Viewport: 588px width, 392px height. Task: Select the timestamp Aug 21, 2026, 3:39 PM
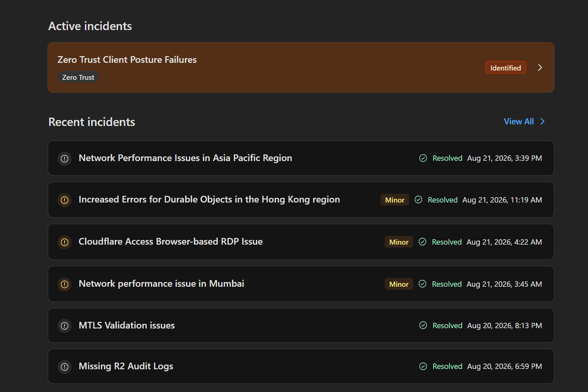(504, 158)
